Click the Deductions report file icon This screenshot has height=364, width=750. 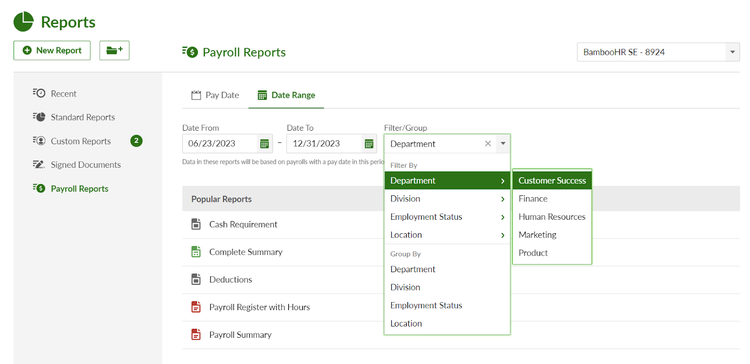(x=196, y=279)
